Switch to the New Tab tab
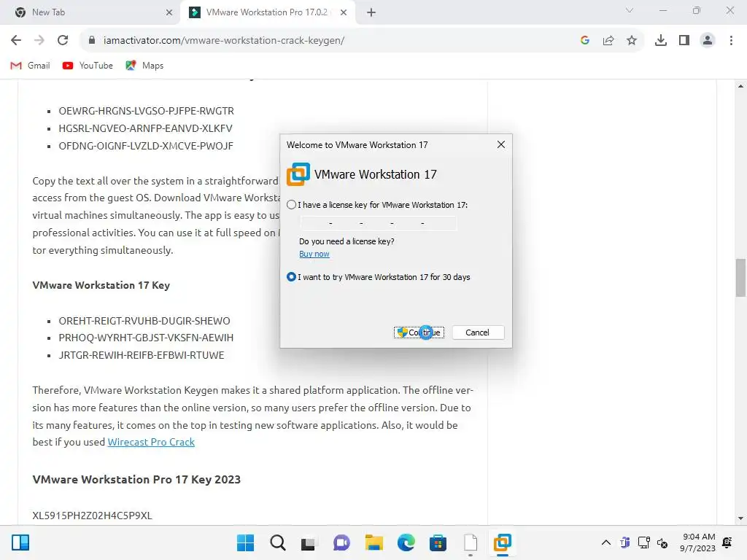Viewport: 747px width, 560px height. coord(90,12)
